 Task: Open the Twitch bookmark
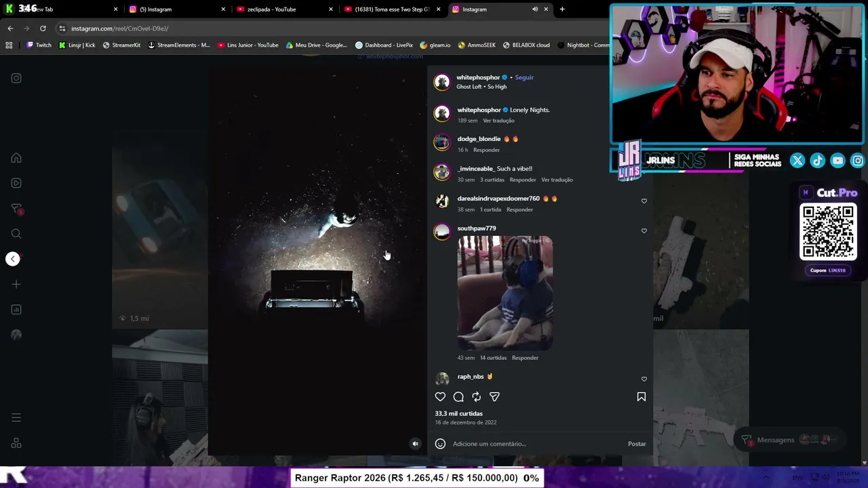click(39, 45)
